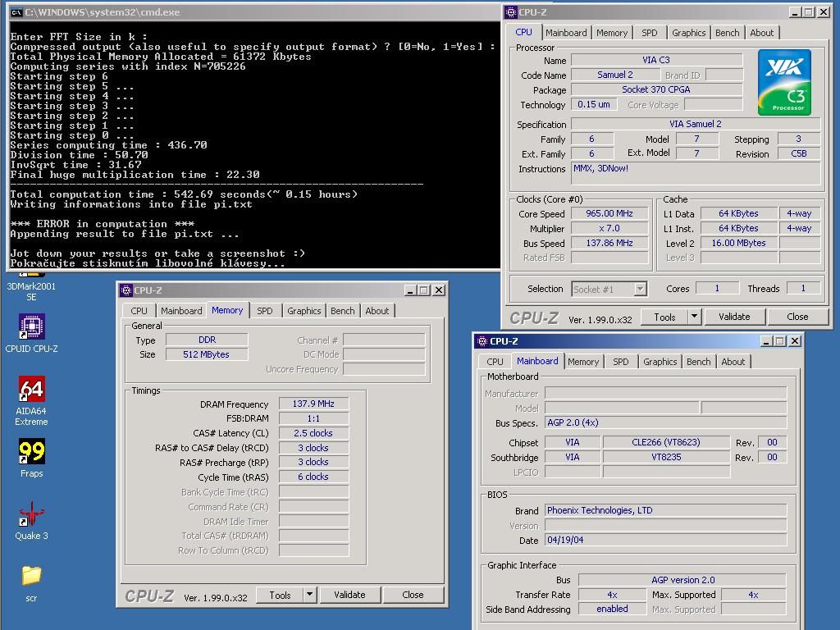This screenshot has height=630, width=840.
Task: Select SPD tab in Mainboard window
Action: tap(620, 362)
